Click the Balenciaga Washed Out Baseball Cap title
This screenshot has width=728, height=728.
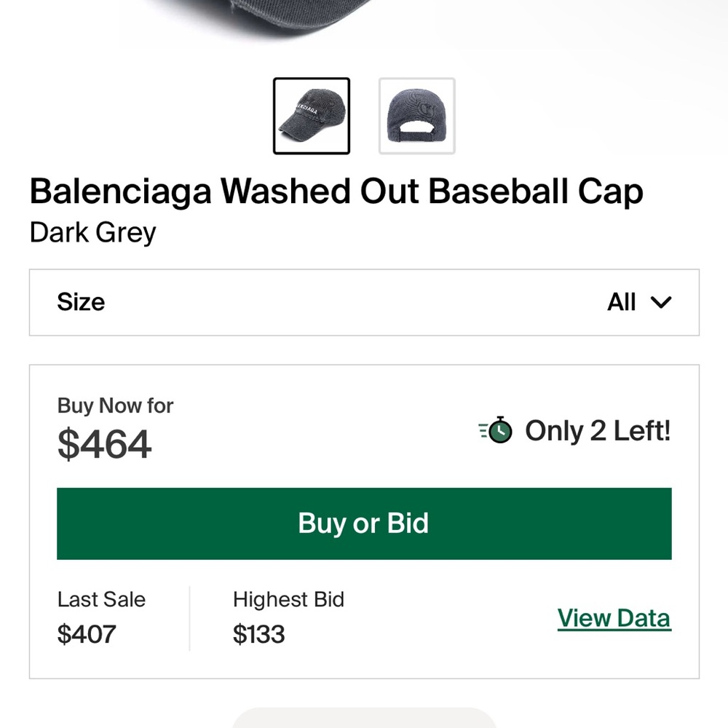tap(336, 191)
